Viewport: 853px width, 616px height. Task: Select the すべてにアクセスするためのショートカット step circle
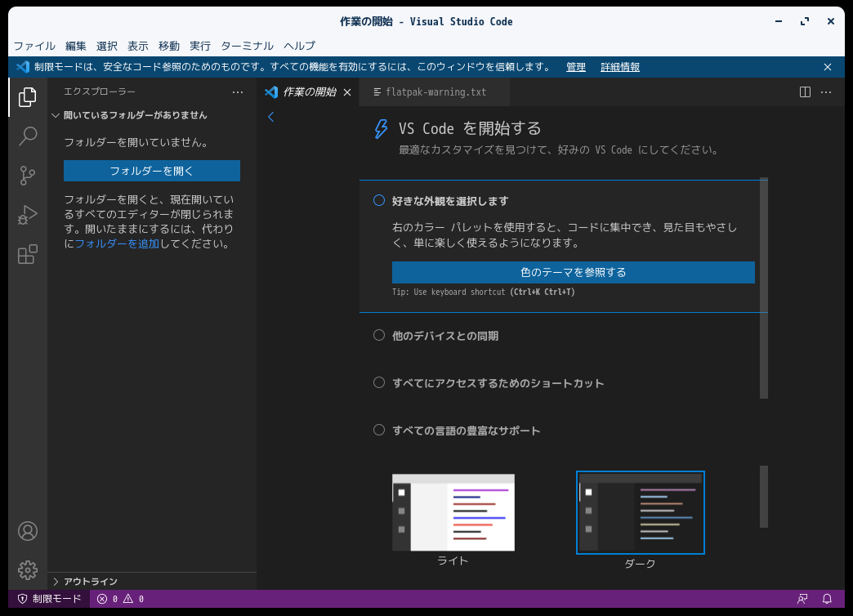[379, 382]
